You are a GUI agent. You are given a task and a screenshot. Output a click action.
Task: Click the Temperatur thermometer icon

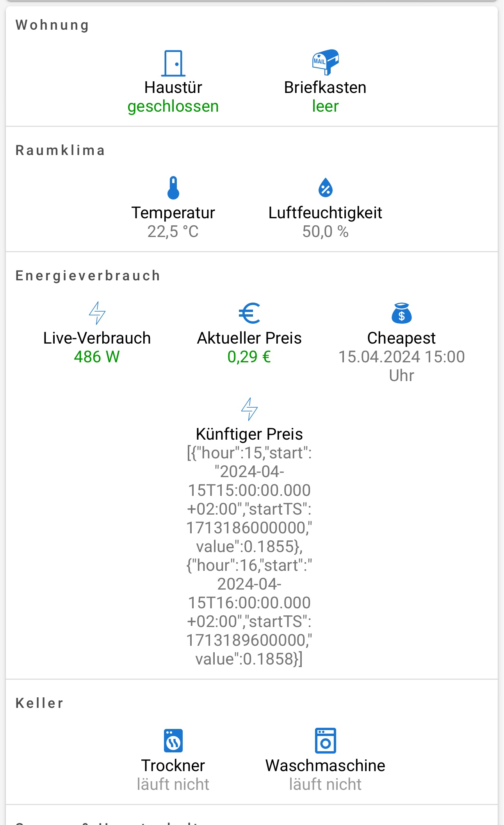tap(173, 188)
